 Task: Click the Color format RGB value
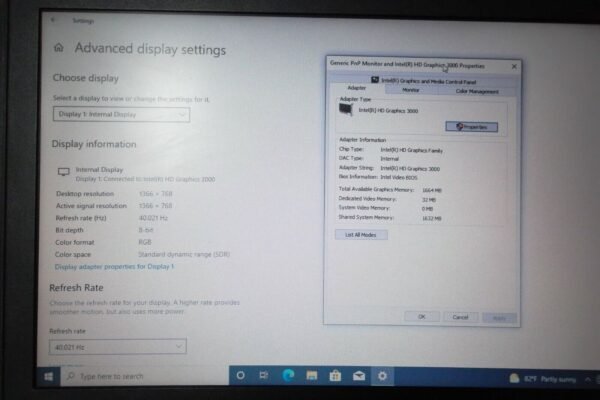(x=145, y=242)
